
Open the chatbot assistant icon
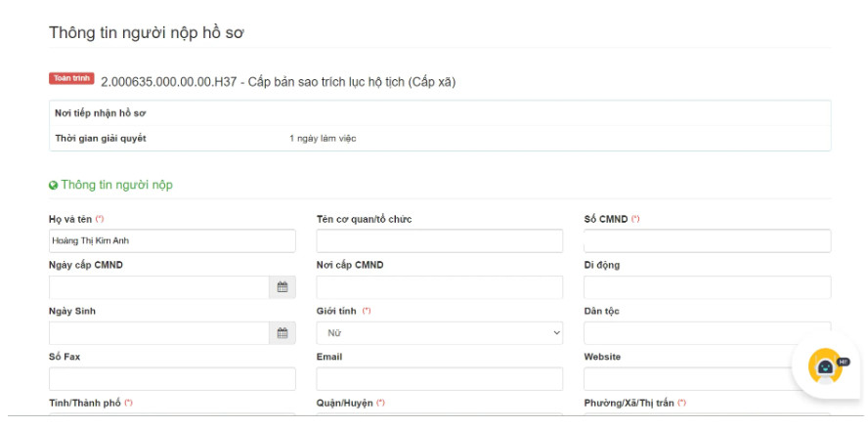tap(824, 366)
